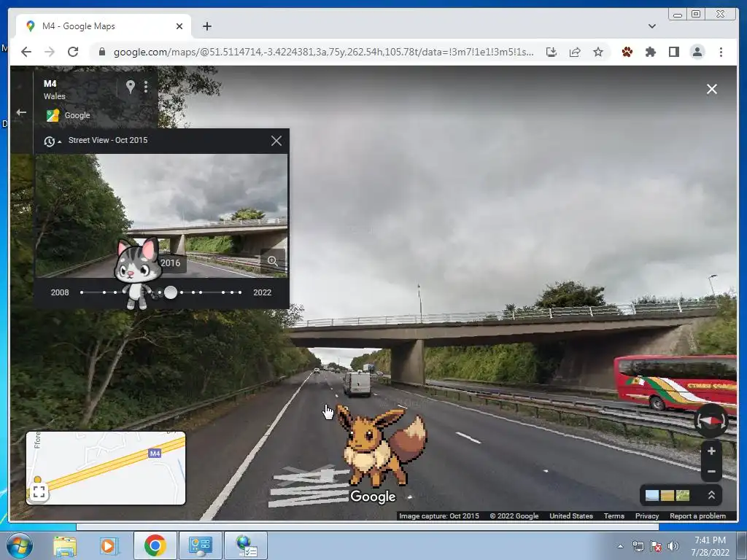Bookmark this page with the star

click(x=598, y=52)
